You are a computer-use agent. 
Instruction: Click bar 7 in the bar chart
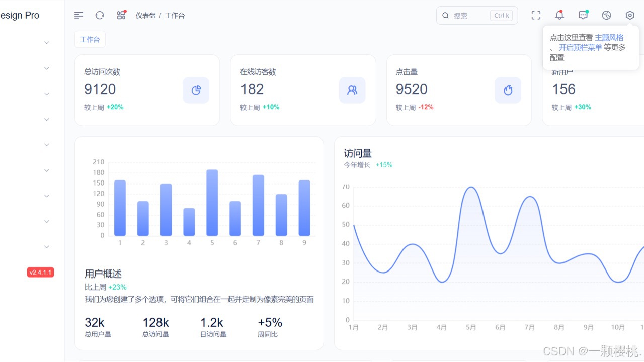pos(258,205)
